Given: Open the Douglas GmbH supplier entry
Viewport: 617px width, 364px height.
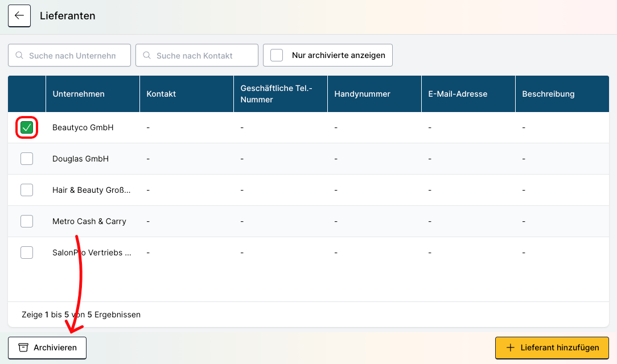Looking at the screenshot, I should click(80, 159).
